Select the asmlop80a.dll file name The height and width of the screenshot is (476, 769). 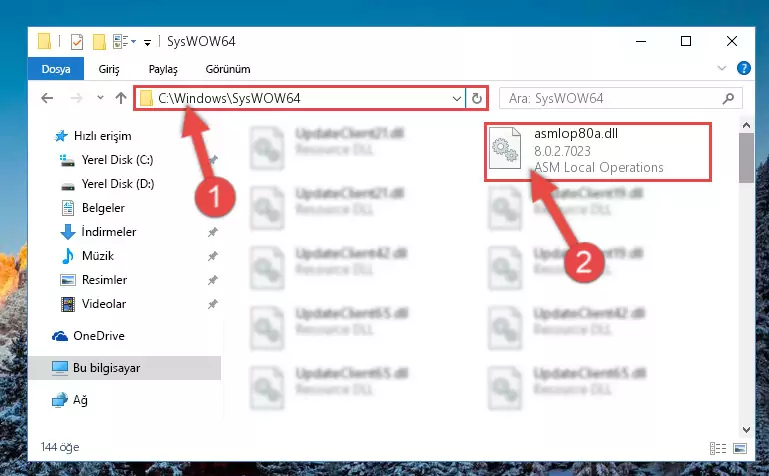576,134
